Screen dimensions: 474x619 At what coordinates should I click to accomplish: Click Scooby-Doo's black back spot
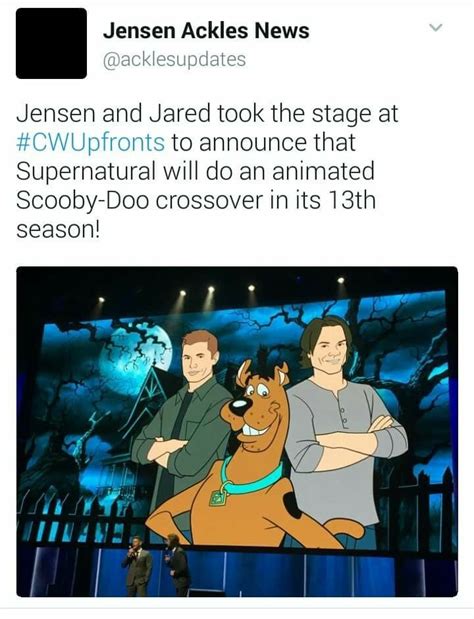point(292,505)
